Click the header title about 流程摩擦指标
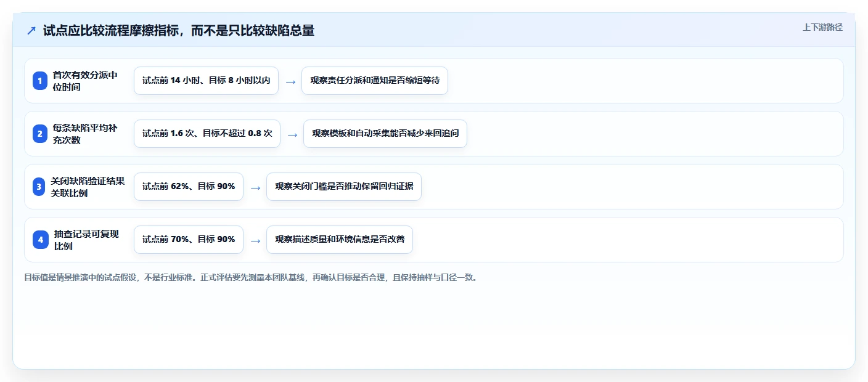 tap(179, 31)
